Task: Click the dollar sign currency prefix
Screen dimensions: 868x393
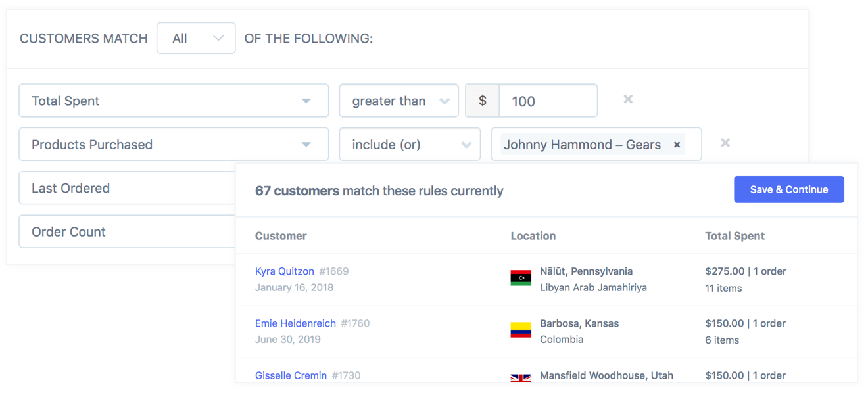Action: (483, 101)
